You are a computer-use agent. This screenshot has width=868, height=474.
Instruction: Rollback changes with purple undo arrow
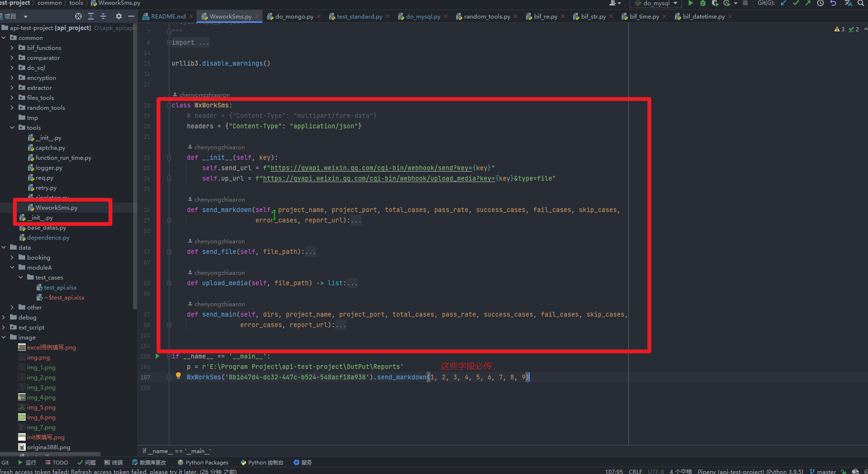click(833, 3)
